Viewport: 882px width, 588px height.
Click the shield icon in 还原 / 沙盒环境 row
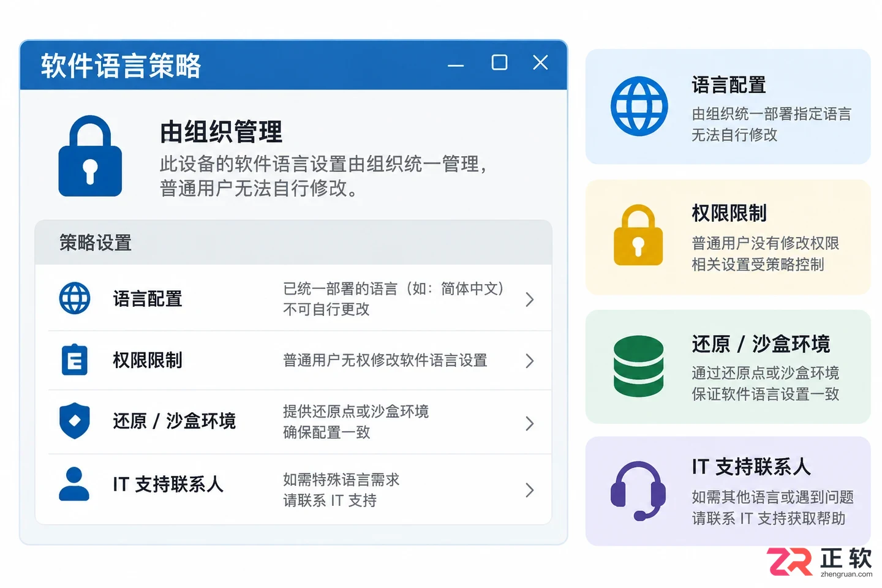tap(75, 421)
